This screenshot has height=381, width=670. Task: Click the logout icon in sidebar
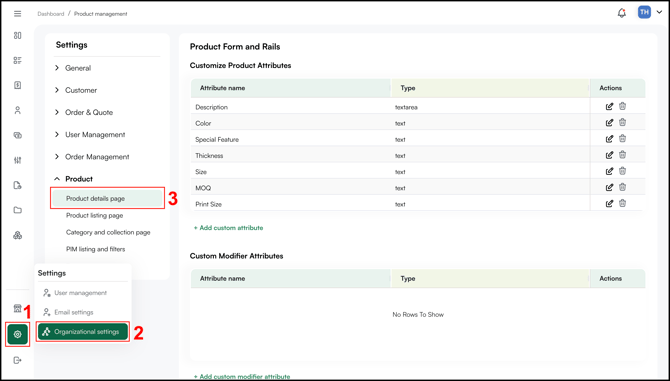(x=18, y=360)
